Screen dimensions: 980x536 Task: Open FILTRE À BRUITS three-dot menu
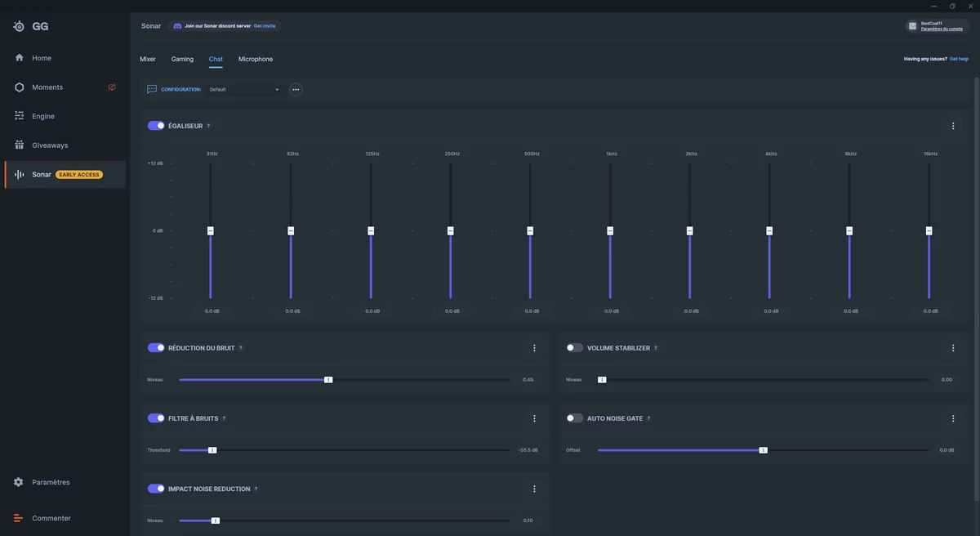pyautogui.click(x=534, y=418)
